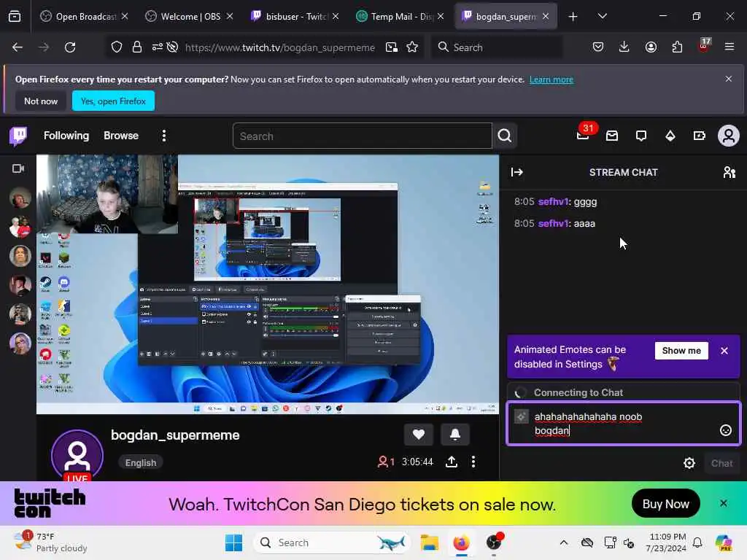Open Firefox hamburger application menu

click(729, 47)
